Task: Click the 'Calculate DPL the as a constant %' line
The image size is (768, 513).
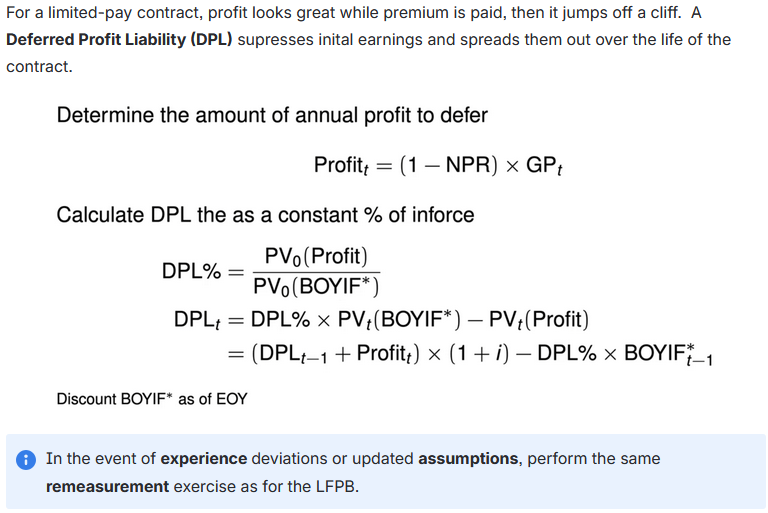Action: [x=265, y=215]
